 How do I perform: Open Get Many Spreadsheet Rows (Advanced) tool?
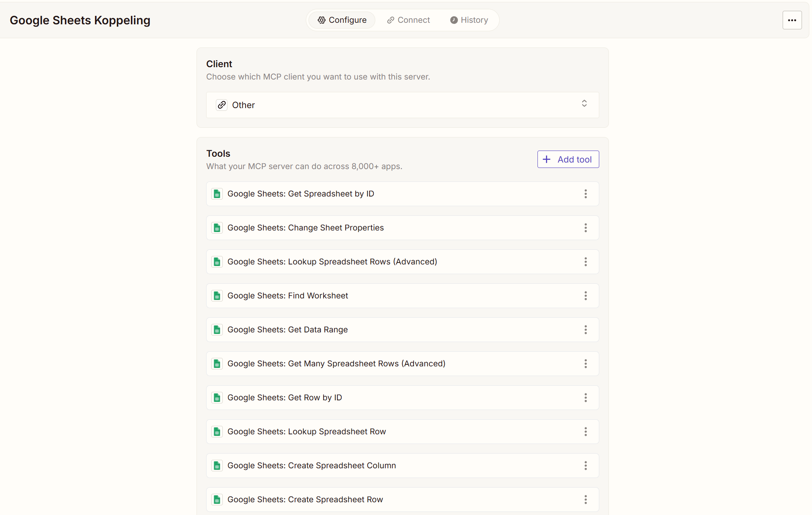pyautogui.click(x=336, y=364)
